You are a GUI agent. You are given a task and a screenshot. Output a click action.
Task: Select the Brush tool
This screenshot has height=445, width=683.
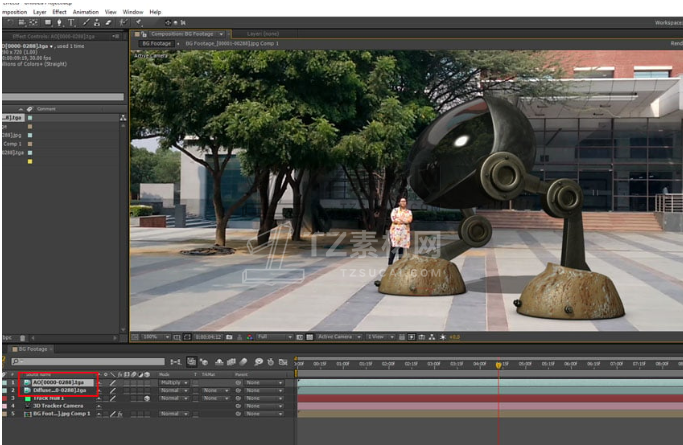click(86, 22)
